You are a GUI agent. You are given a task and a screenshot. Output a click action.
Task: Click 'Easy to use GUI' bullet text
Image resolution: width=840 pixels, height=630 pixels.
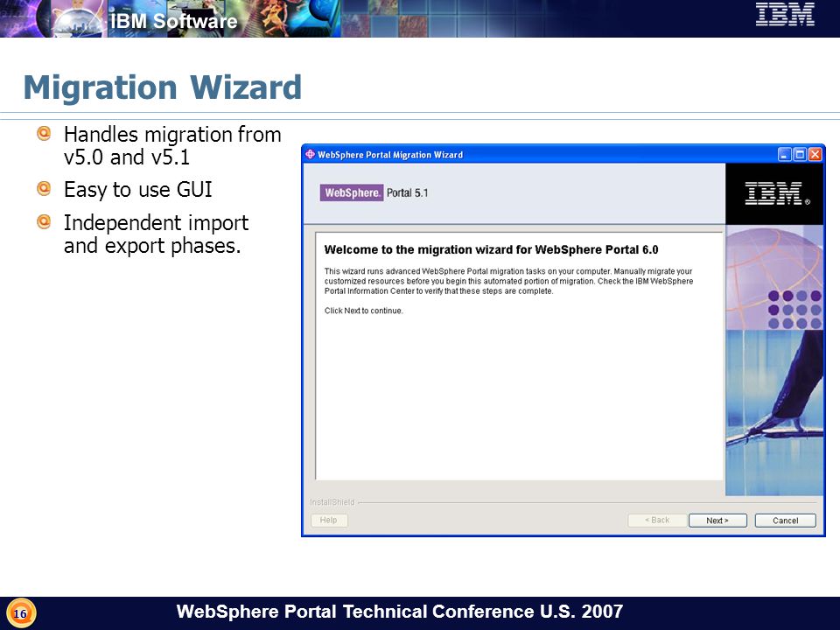coord(137,190)
